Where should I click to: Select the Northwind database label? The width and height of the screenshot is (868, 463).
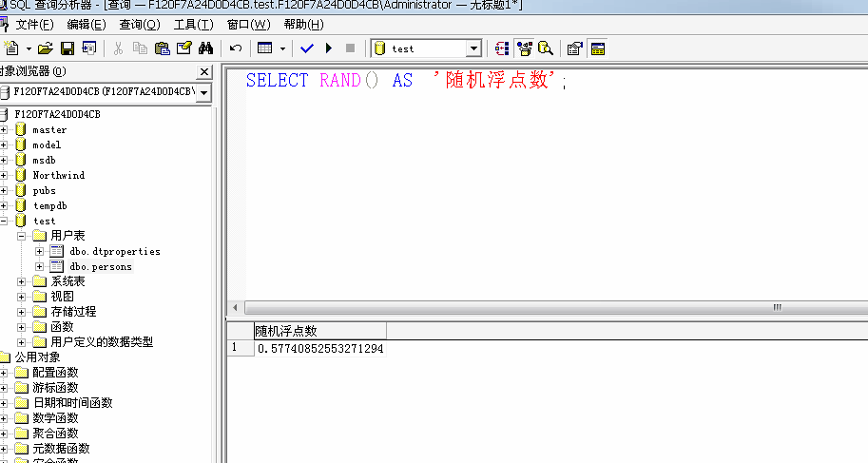pos(59,175)
